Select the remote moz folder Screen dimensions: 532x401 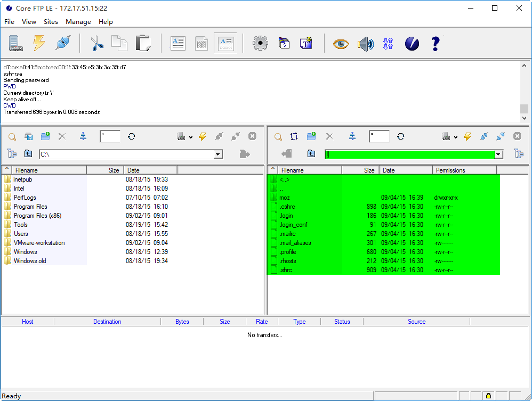284,198
